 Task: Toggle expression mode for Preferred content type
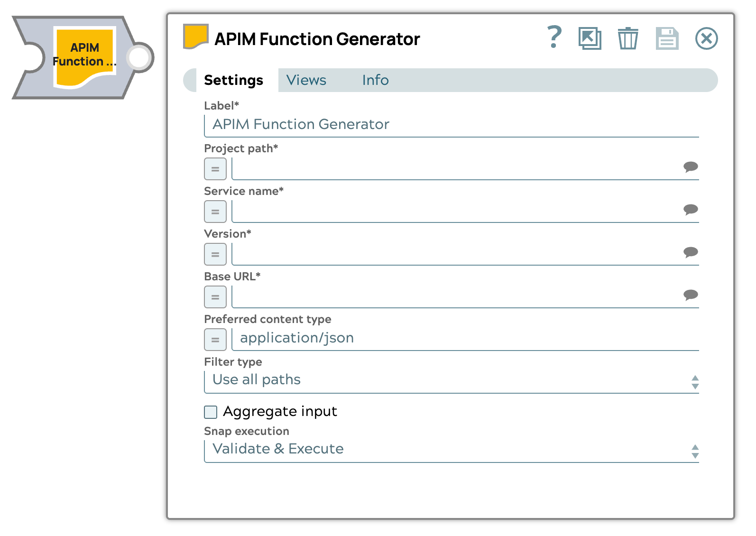(x=215, y=340)
